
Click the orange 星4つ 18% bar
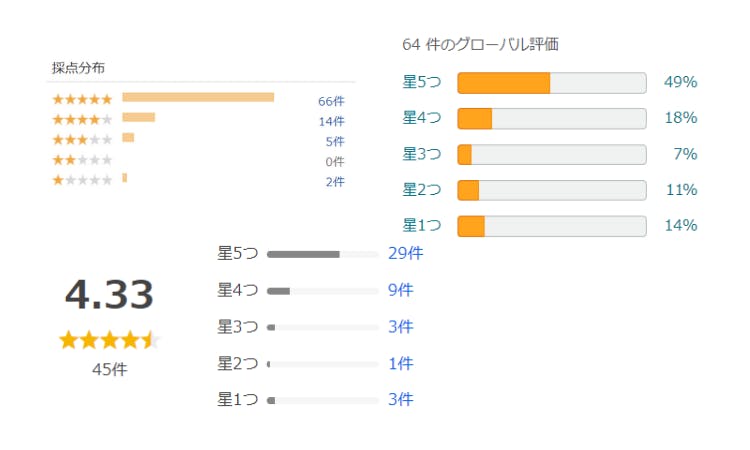(551, 118)
